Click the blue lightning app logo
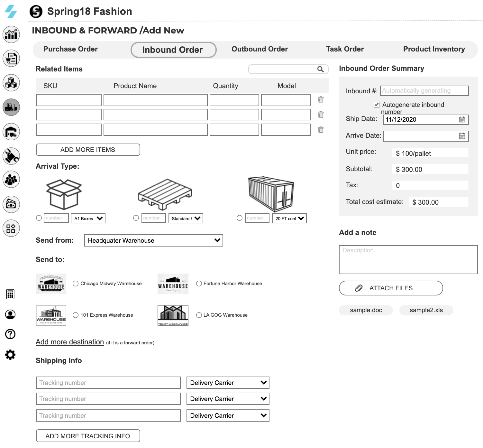The height and width of the screenshot is (448, 483). [11, 11]
